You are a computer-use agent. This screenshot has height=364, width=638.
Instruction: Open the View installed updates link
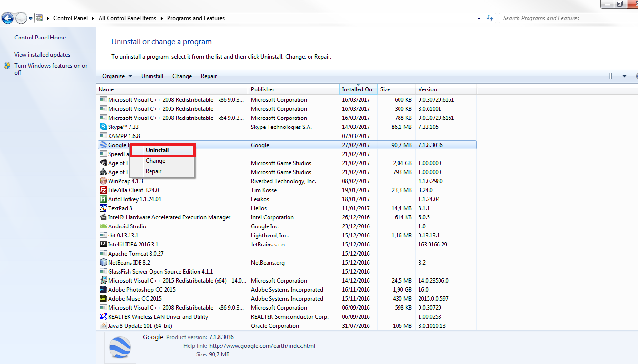[42, 55]
